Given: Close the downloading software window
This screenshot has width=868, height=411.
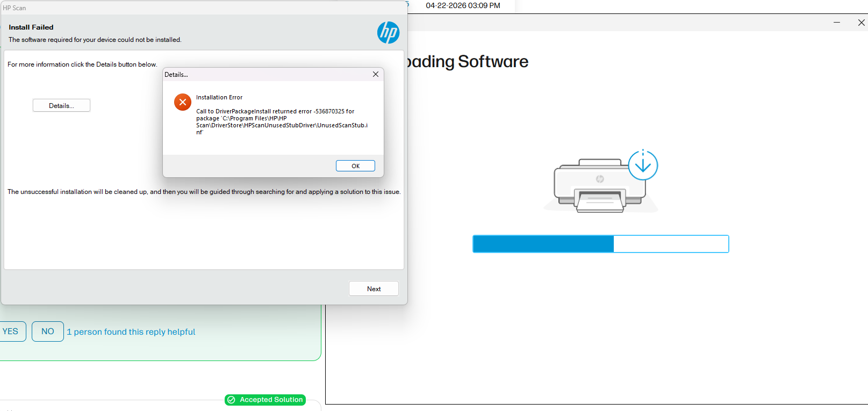Looking at the screenshot, I should pos(861,23).
